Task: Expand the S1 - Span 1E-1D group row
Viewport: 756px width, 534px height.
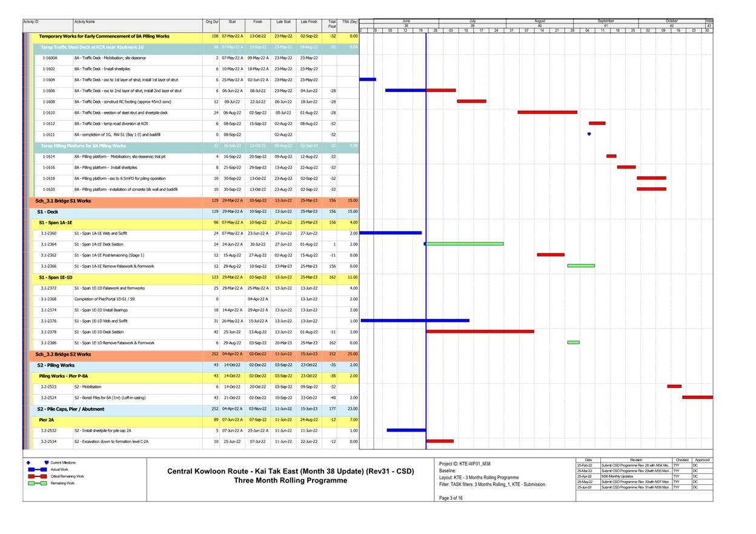Action: pyautogui.click(x=56, y=277)
